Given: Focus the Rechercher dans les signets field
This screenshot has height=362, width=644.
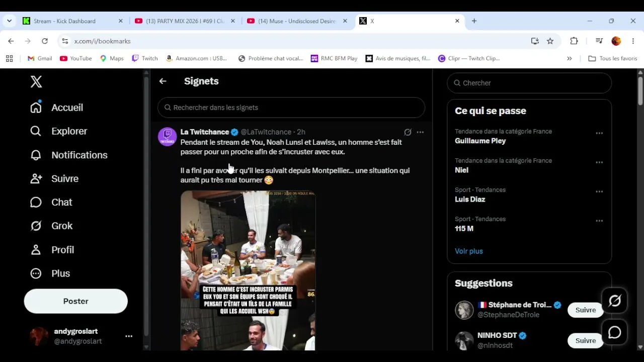Looking at the screenshot, I should tap(291, 108).
